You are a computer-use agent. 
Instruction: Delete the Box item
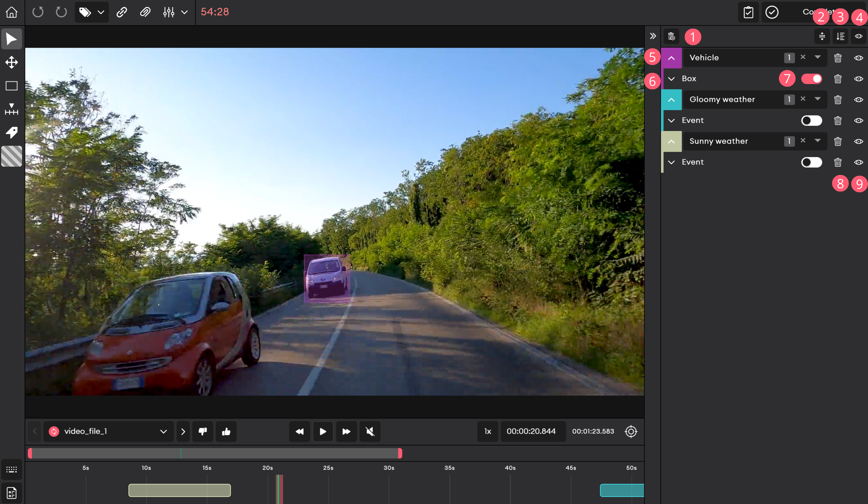838,79
